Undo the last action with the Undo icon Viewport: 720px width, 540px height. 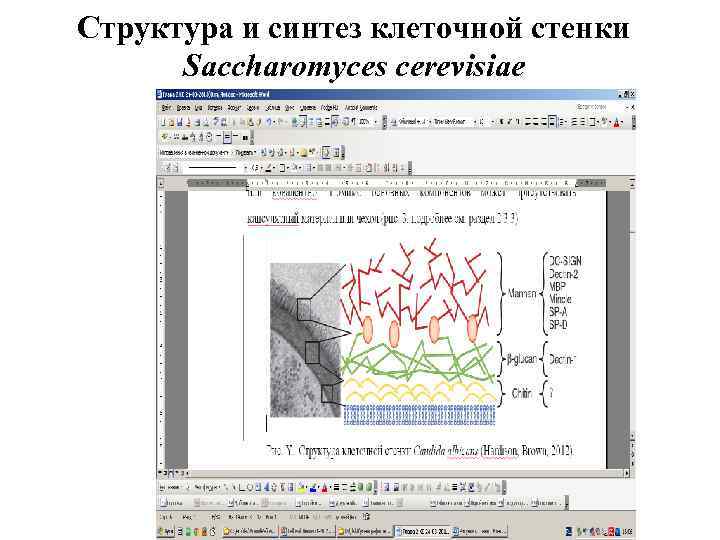tap(269, 122)
